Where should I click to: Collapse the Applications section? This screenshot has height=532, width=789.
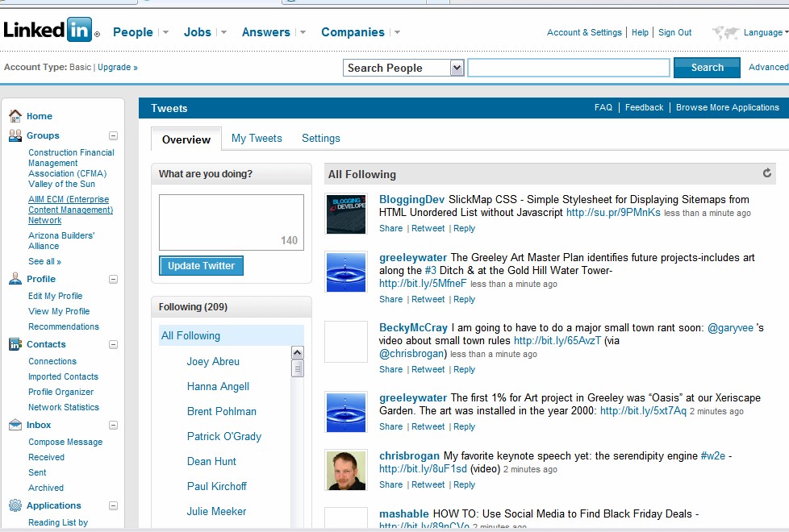coord(113,506)
